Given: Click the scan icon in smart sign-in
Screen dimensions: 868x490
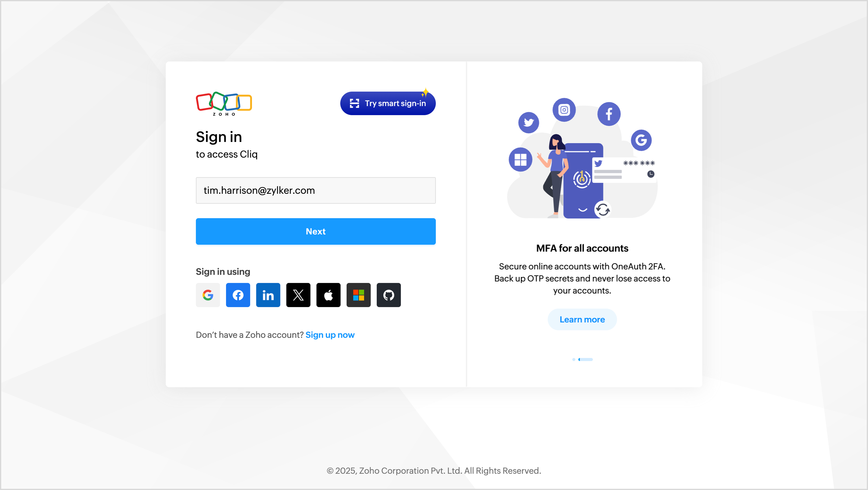Looking at the screenshot, I should (x=354, y=103).
